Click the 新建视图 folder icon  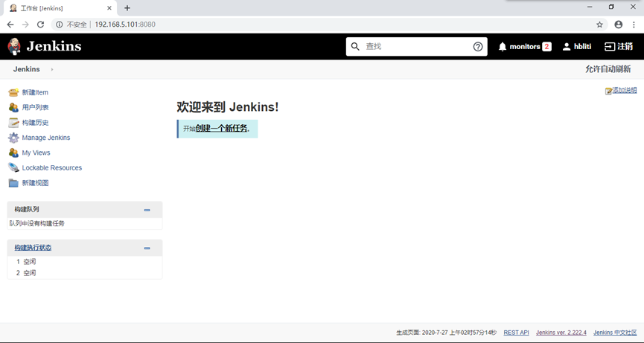pyautogui.click(x=13, y=183)
